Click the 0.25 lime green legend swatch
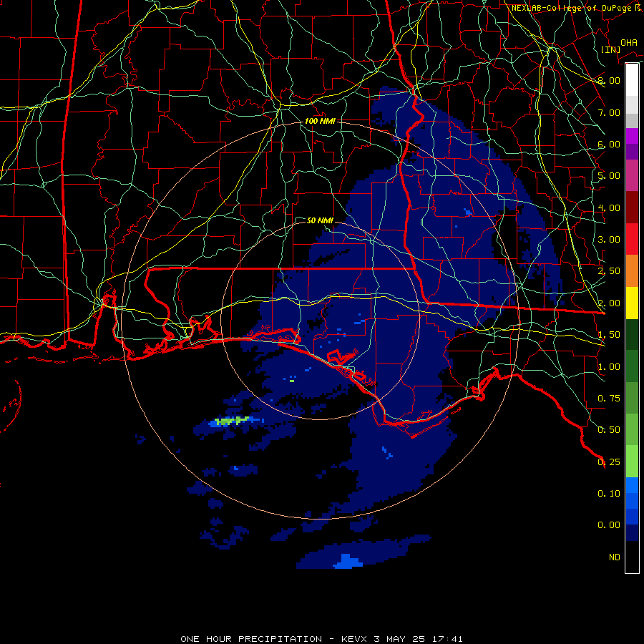Image resolution: width=644 pixels, height=644 pixels. click(632, 462)
